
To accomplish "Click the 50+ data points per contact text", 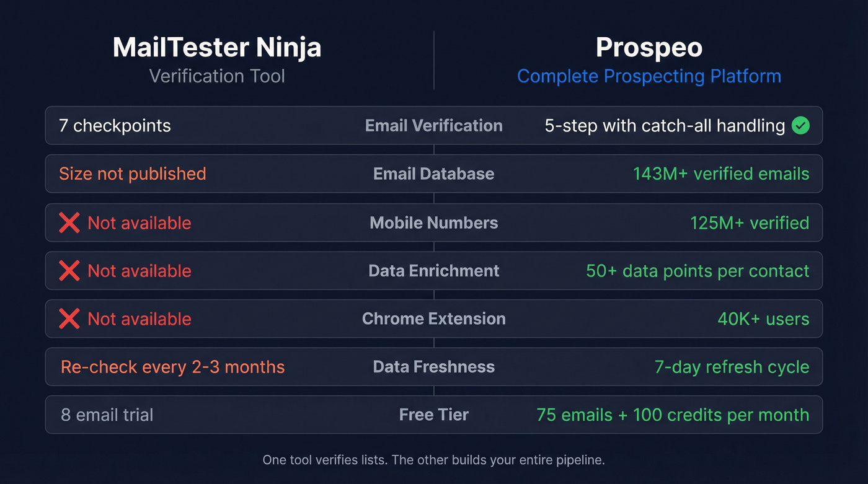I will click(x=698, y=271).
